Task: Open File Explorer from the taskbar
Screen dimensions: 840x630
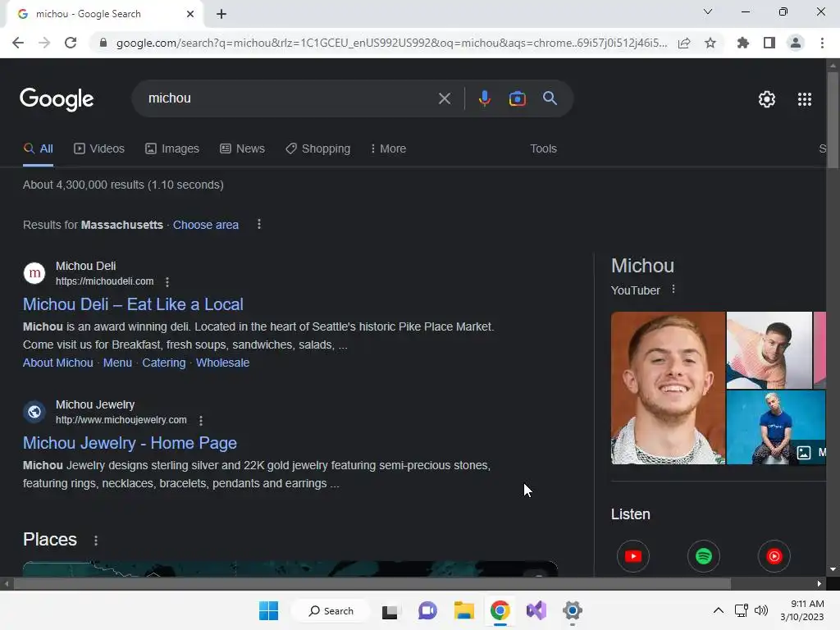Action: tap(464, 610)
